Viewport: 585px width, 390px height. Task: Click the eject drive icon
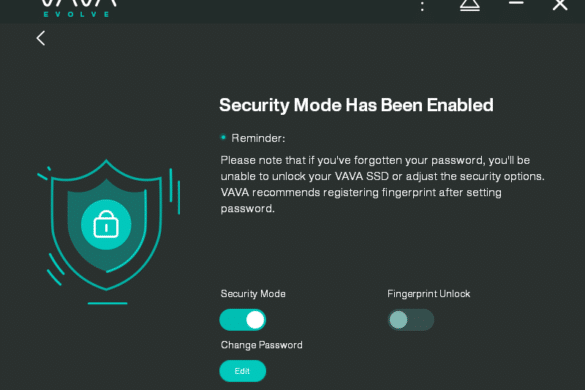tap(469, 5)
